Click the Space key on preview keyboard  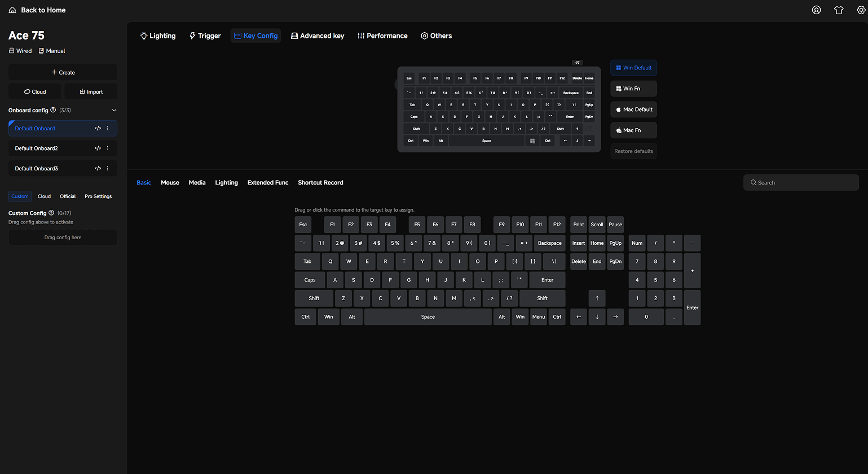click(x=487, y=141)
